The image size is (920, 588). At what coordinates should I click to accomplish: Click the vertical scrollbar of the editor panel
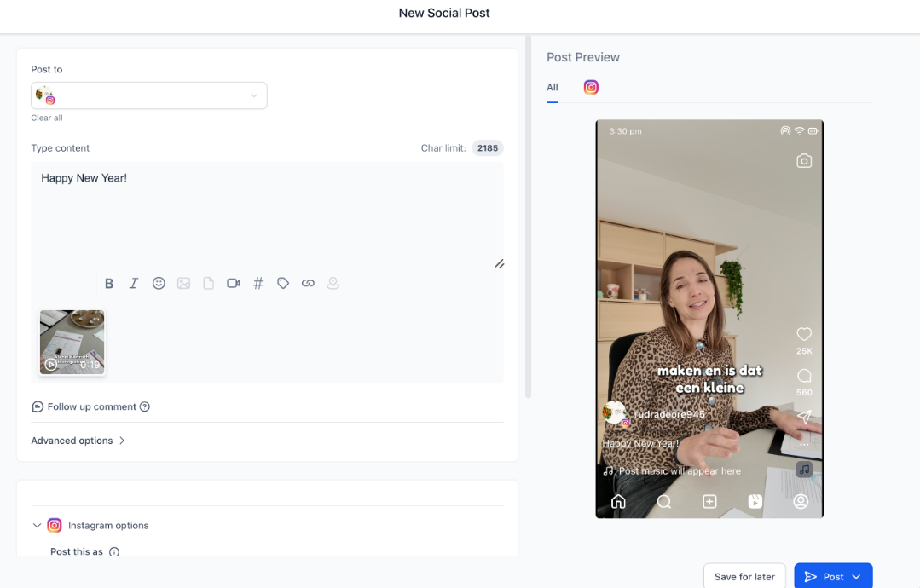[x=528, y=217]
